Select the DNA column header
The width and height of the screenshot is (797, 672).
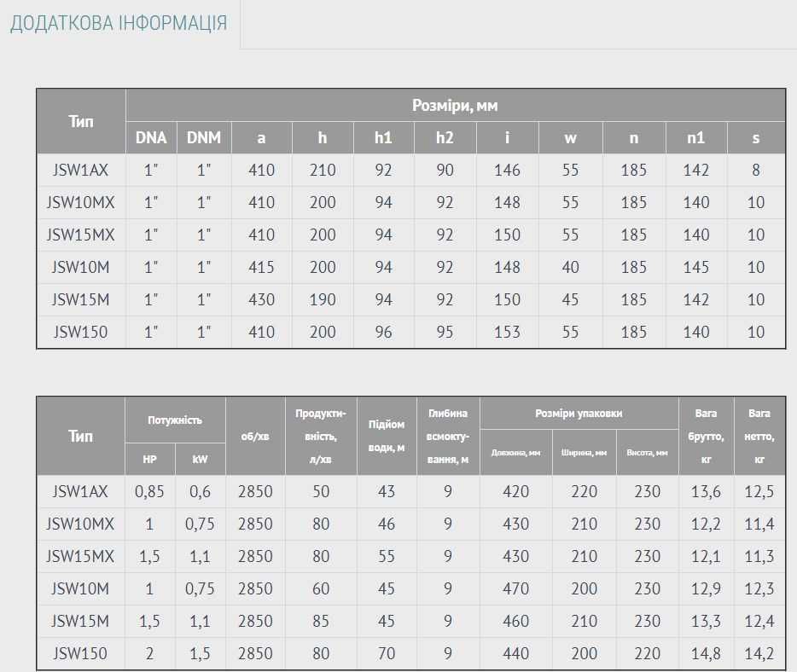[151, 137]
